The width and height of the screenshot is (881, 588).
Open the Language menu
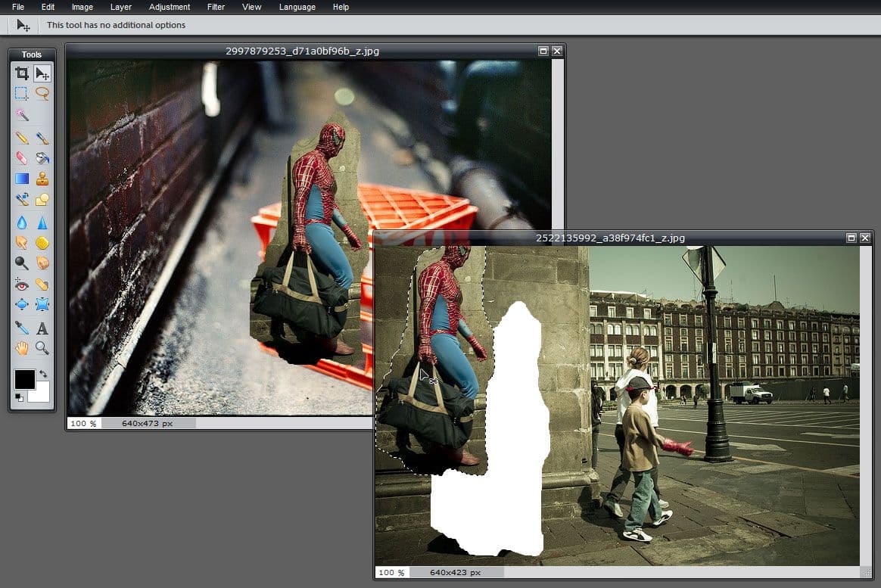click(297, 7)
